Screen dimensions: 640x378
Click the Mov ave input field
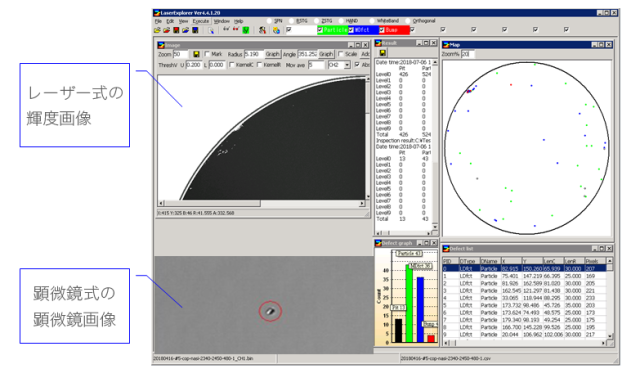tap(316, 65)
